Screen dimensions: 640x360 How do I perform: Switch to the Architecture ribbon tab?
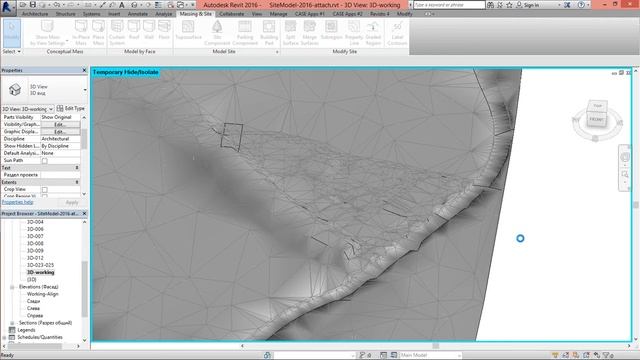pyautogui.click(x=35, y=14)
